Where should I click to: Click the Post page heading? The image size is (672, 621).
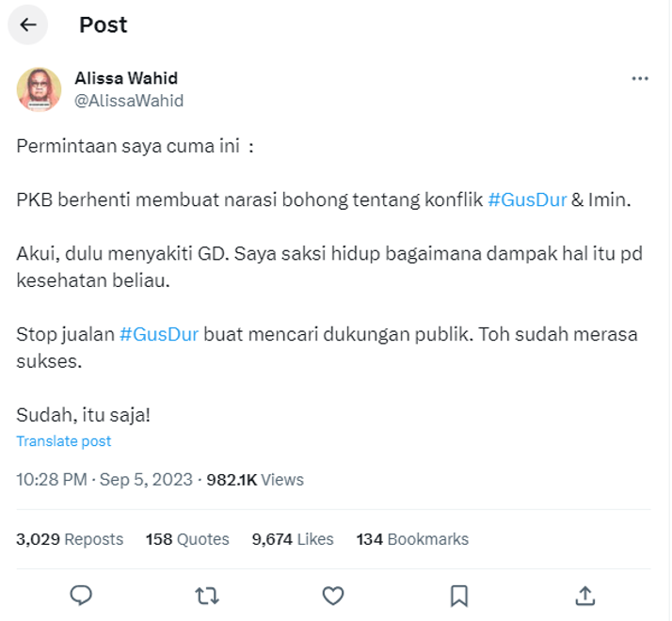tap(104, 25)
